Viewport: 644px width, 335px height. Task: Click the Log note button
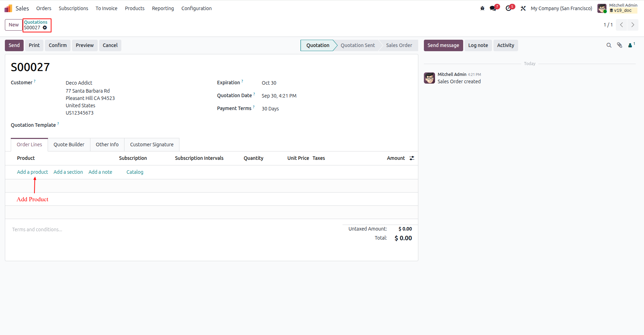[478, 45]
